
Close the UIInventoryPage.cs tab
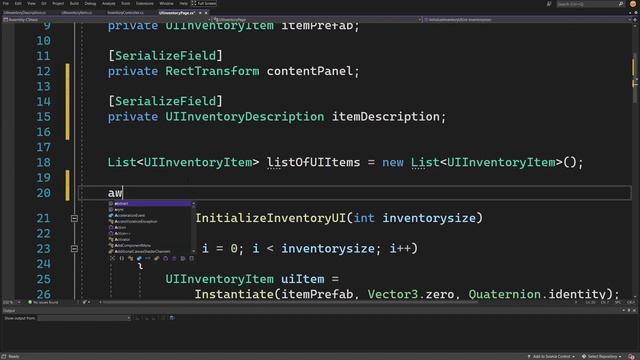coord(206,13)
